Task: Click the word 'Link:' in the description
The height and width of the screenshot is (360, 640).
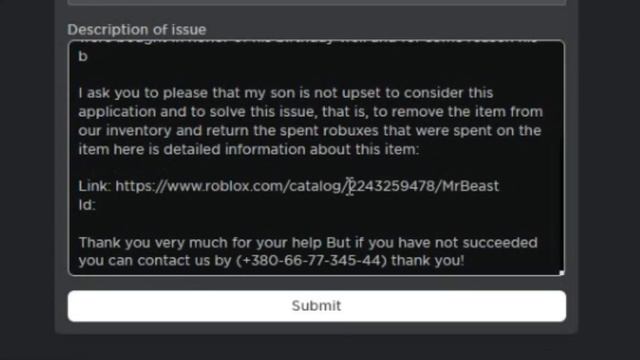Action: (94, 186)
